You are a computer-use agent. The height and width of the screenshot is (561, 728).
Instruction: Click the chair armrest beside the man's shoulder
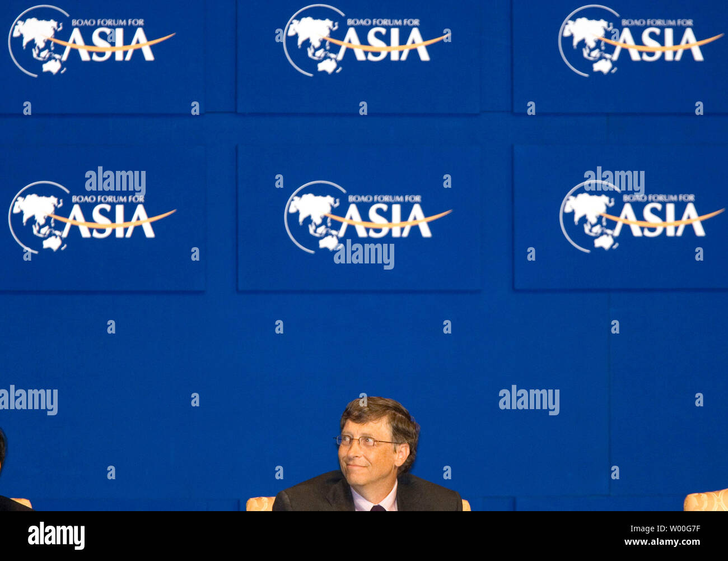click(x=260, y=504)
